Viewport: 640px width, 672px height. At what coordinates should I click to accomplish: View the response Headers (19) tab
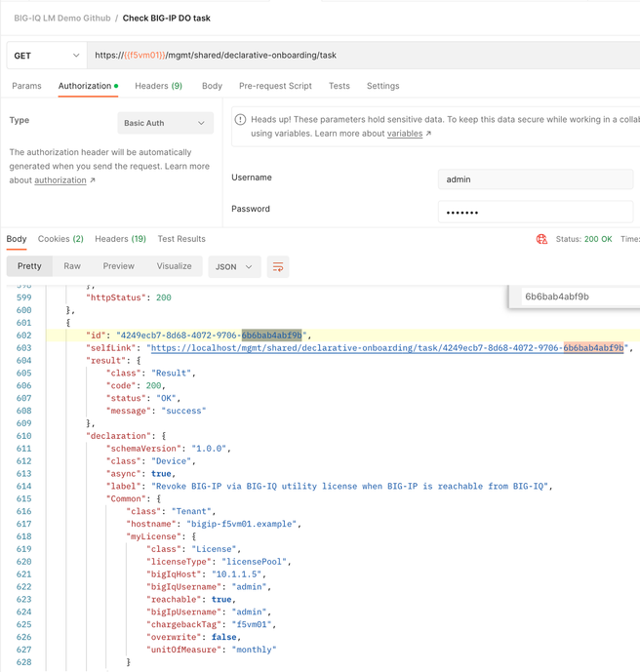coord(120,239)
